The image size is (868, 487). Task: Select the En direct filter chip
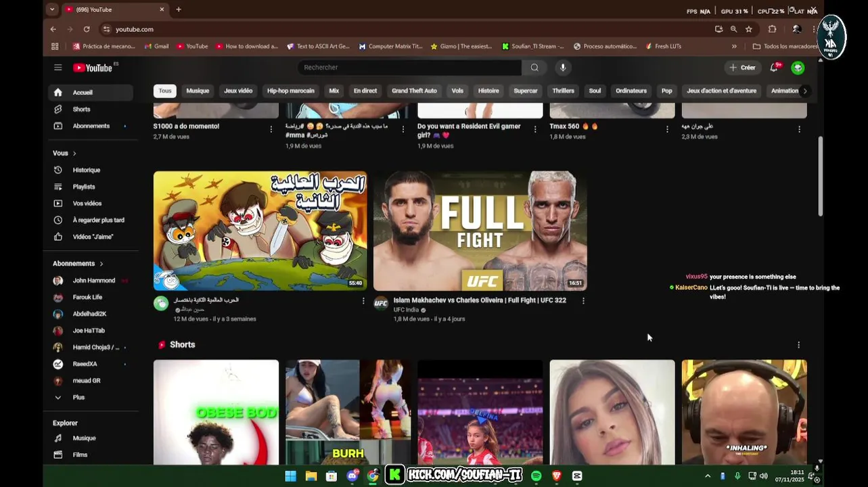tap(365, 91)
